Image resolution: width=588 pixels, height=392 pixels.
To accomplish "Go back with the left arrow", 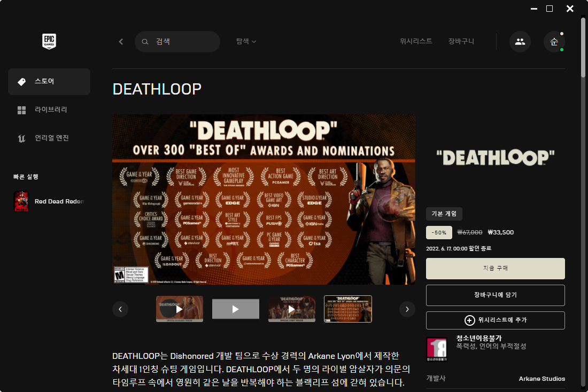I will [x=121, y=42].
